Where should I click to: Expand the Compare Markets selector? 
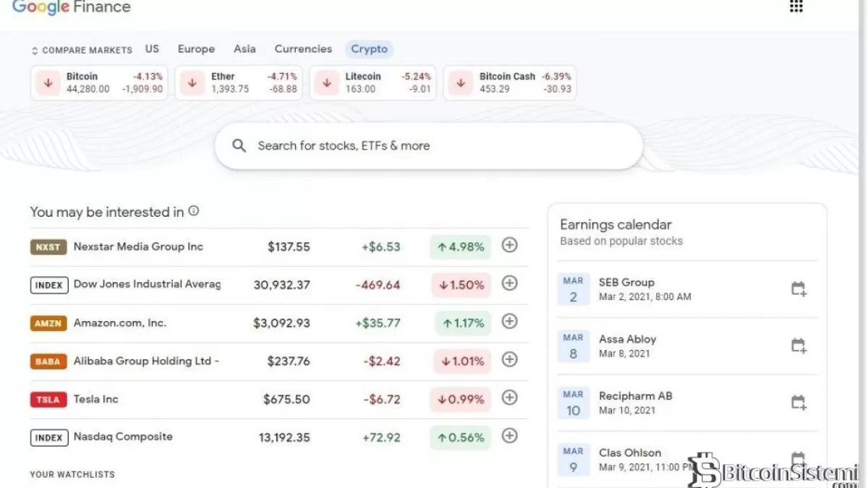point(82,50)
